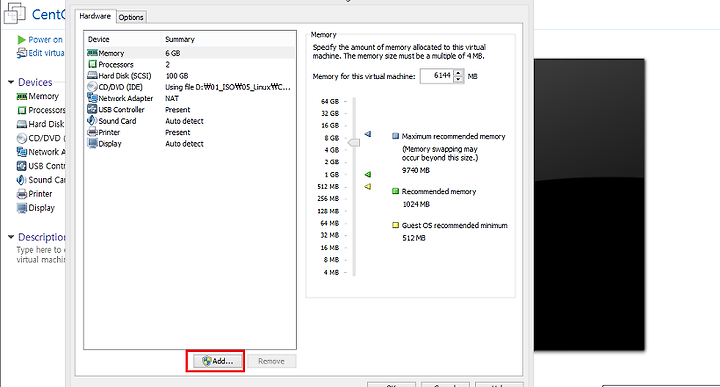The height and width of the screenshot is (387, 720).
Task: Click the memory slider track near 4 MB
Action: pyautogui.click(x=354, y=272)
